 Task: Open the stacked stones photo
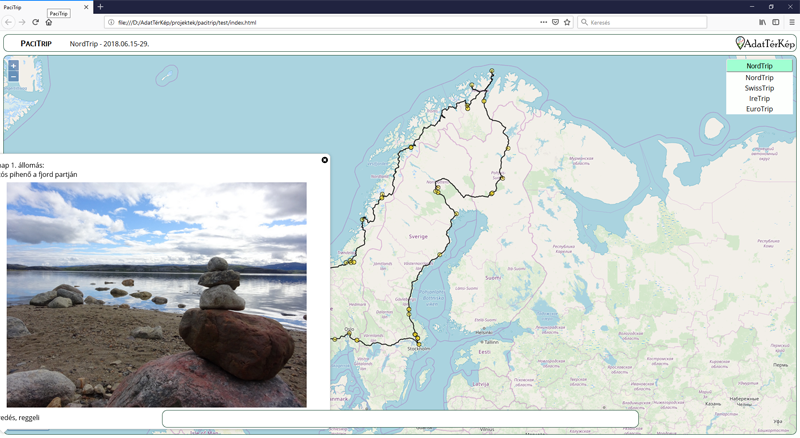(x=157, y=295)
